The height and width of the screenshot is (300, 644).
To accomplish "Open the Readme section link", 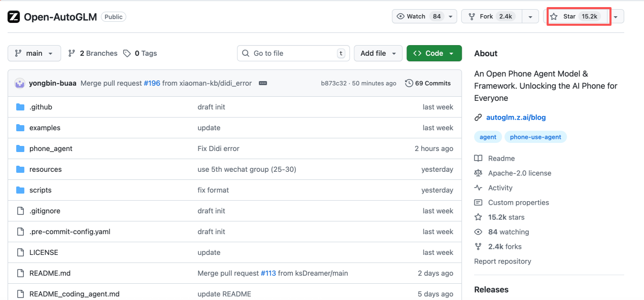I will click(x=501, y=158).
